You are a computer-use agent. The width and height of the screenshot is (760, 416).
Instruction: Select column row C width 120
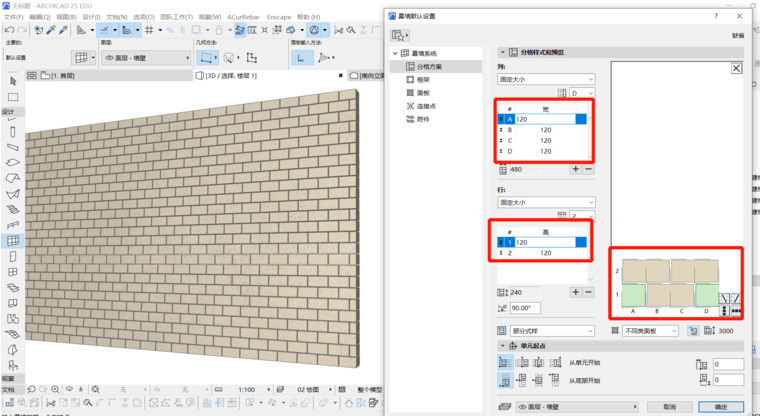tap(543, 141)
